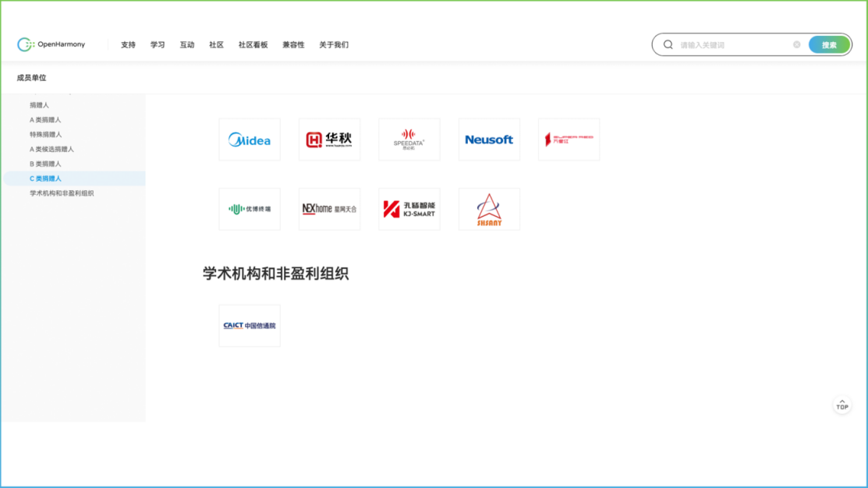The width and height of the screenshot is (868, 488).
Task: Select A 类捐赠人 in the sidebar
Action: [45, 119]
